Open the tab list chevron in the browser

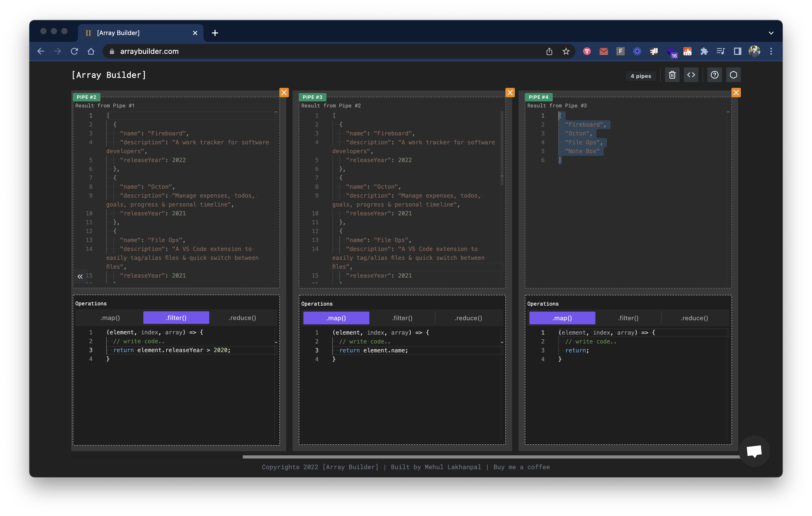tap(771, 33)
